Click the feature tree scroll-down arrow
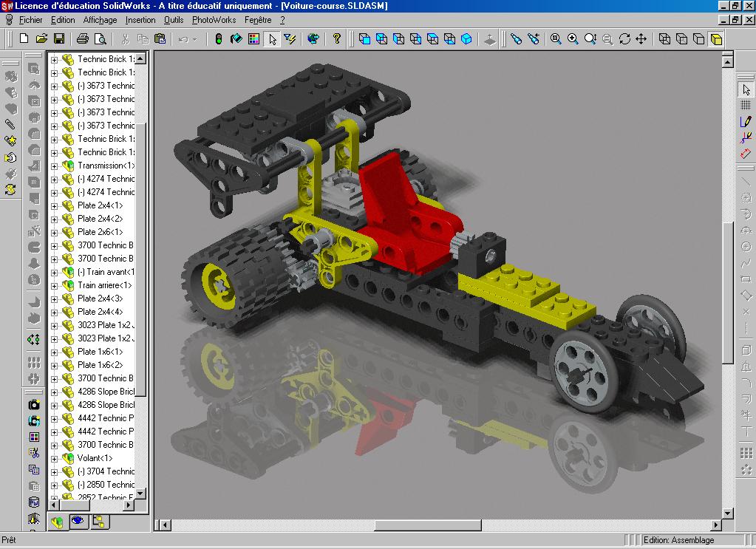The width and height of the screenshot is (756, 549). coord(140,494)
